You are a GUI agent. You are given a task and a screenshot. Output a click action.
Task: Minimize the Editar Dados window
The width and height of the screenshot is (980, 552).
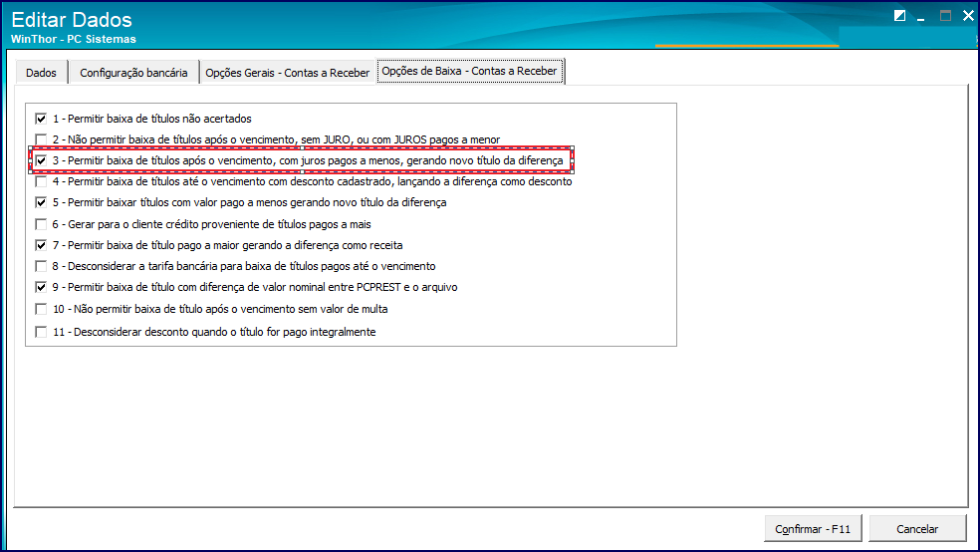click(921, 17)
